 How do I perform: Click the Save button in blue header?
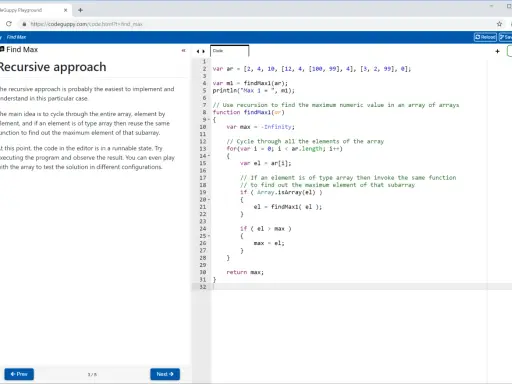pos(505,37)
